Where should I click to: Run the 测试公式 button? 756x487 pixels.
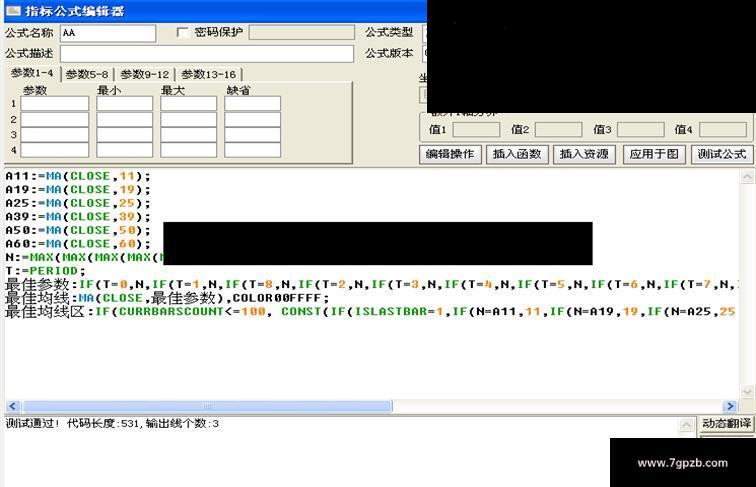(x=722, y=154)
